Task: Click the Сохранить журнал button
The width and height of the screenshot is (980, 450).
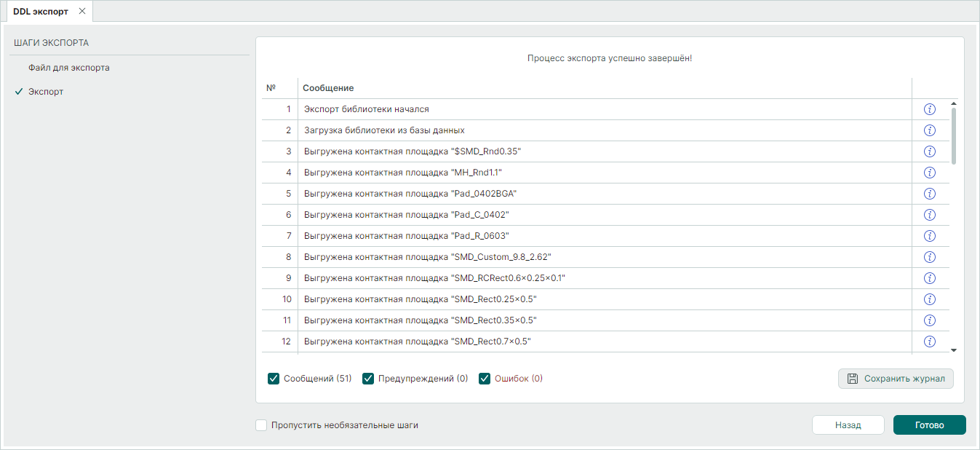Action: [896, 379]
